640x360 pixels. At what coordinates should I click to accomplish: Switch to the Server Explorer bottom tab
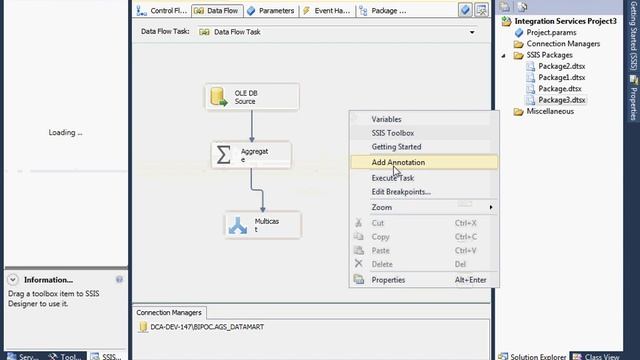click(x=23, y=356)
